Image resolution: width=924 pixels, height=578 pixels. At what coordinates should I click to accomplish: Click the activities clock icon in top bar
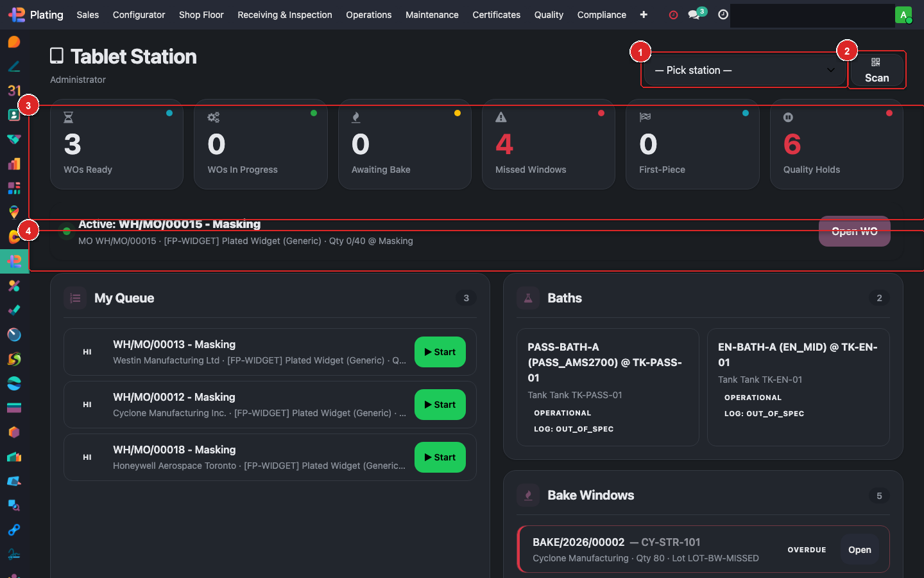(x=723, y=14)
